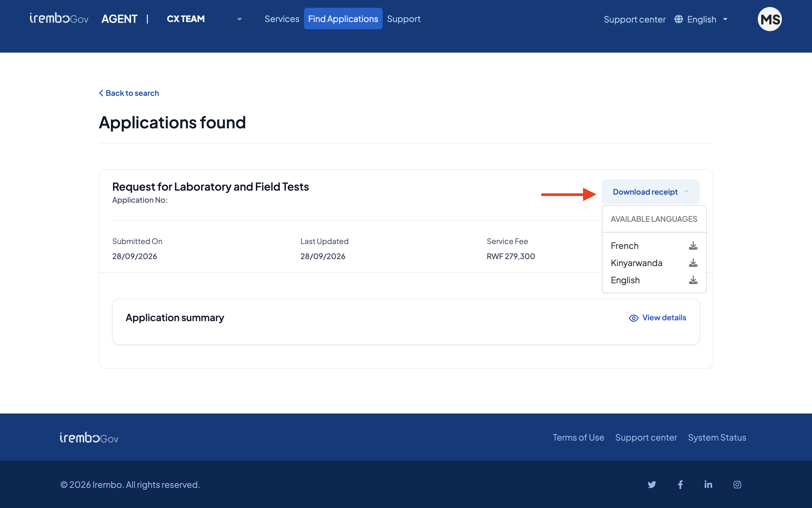This screenshot has height=508, width=812.
Task: Click the IremboGov logo in the footer
Action: 89,437
